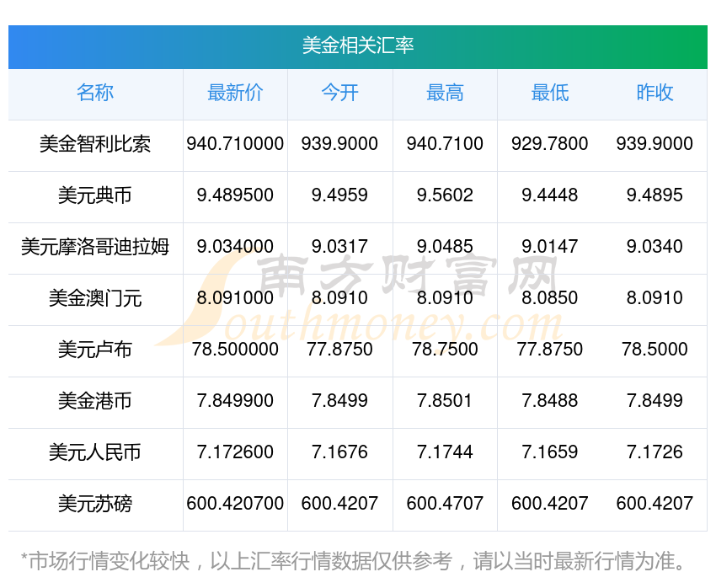Select the 美元摩洛哥迪拉姆 row name
The width and height of the screenshot is (716, 588).
[x=95, y=247]
